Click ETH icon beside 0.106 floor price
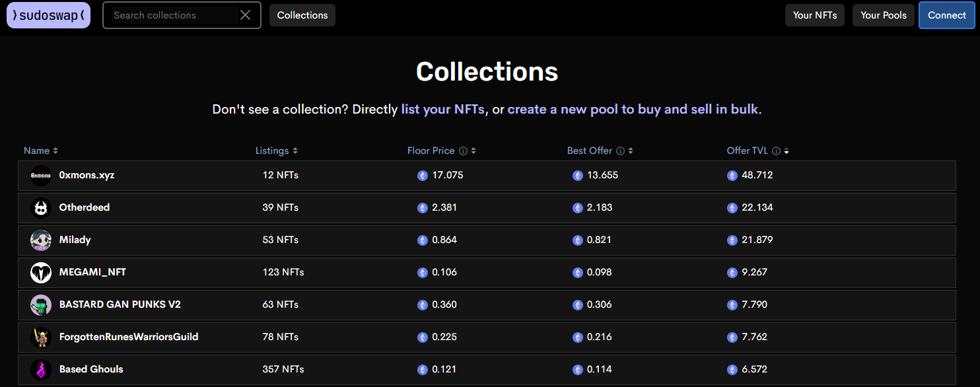 tap(423, 273)
